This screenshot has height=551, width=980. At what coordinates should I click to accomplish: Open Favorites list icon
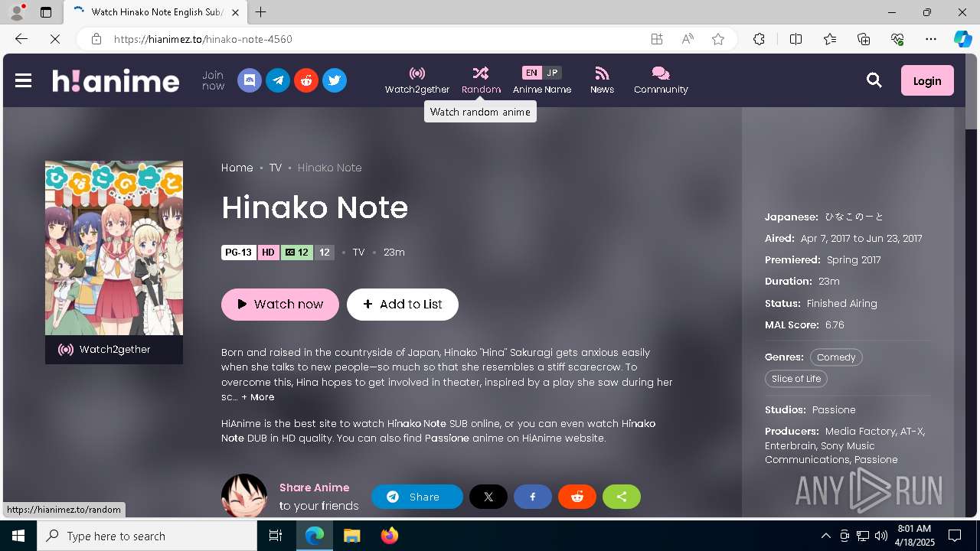pos(830,39)
